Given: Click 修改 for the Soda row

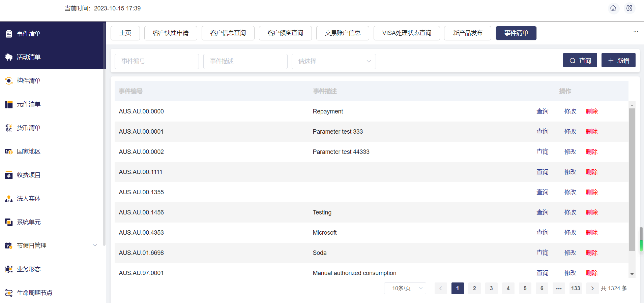Looking at the screenshot, I should pos(570,253).
